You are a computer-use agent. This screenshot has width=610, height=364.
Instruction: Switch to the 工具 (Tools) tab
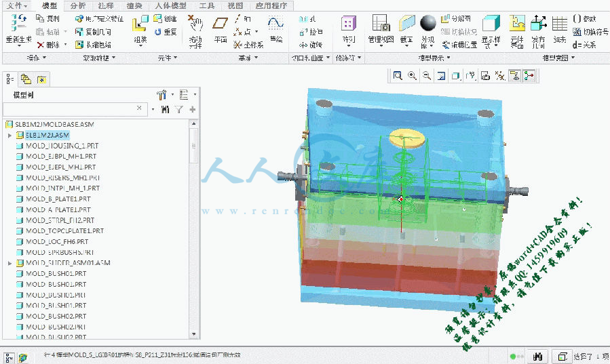point(206,6)
